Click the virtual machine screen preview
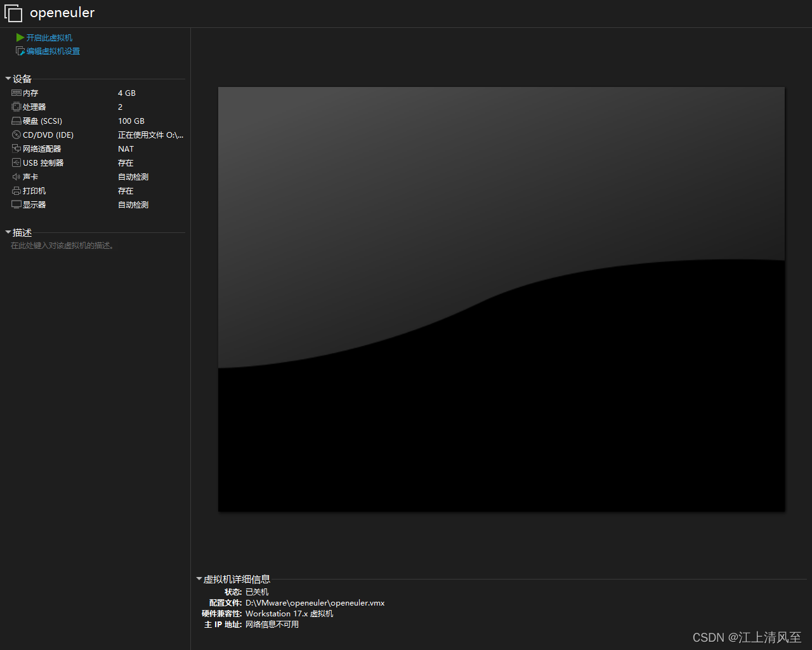 [501, 299]
